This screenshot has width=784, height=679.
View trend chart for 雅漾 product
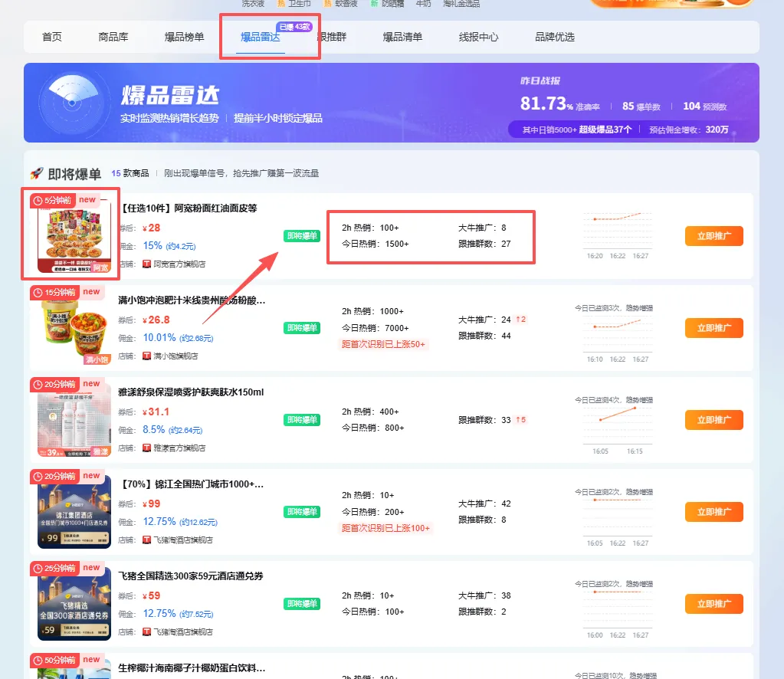[618, 429]
